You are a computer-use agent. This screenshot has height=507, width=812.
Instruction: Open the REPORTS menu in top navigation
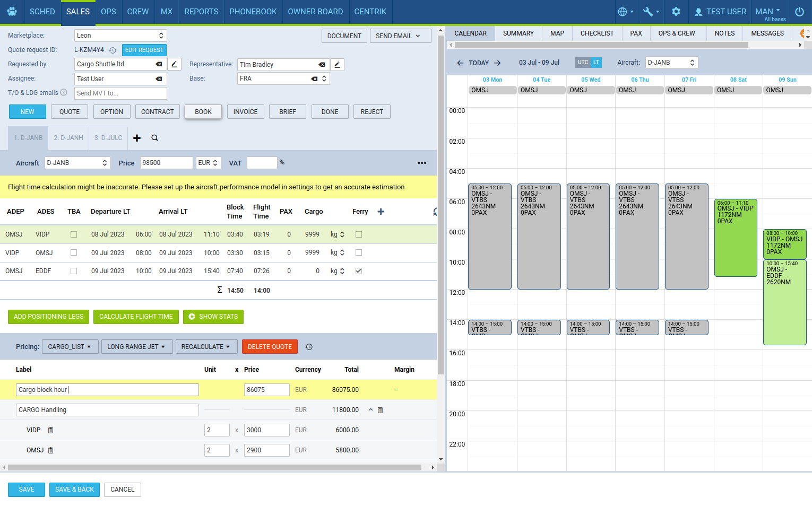201,12
